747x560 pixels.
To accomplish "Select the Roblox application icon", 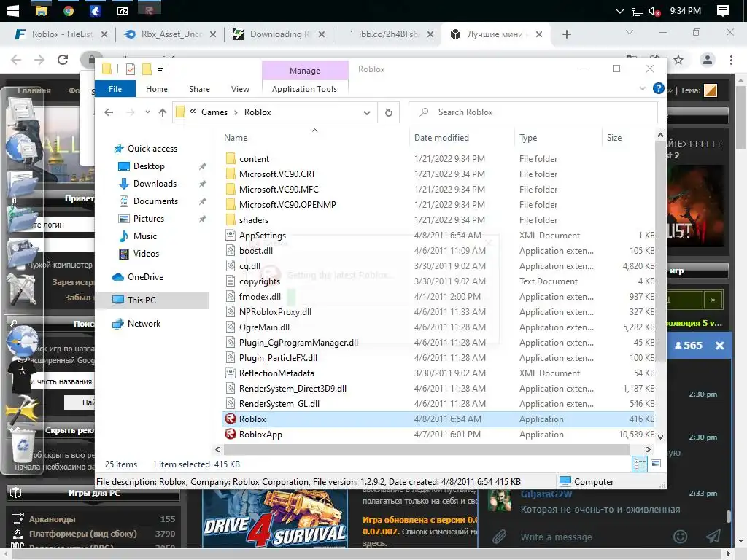I will (231, 419).
